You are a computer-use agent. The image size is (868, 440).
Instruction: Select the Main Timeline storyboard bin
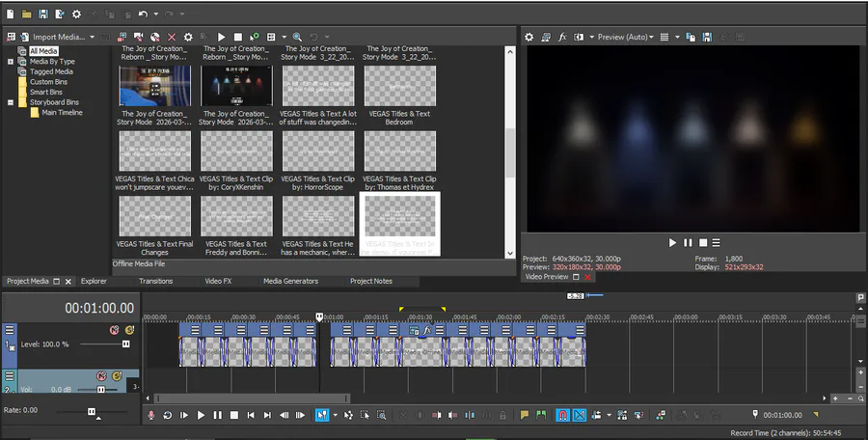pos(62,113)
